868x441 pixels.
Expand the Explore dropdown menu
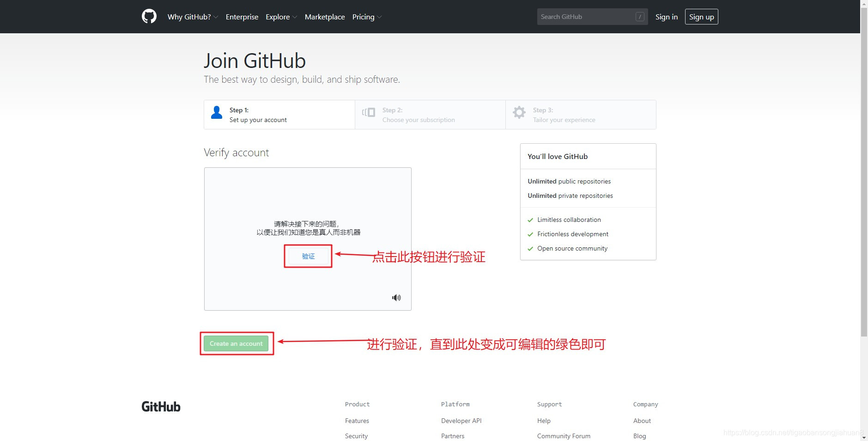[281, 17]
